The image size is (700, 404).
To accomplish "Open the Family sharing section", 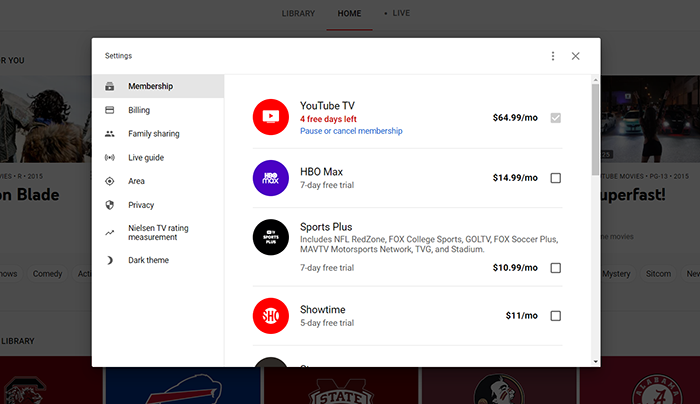I will coord(158,133).
